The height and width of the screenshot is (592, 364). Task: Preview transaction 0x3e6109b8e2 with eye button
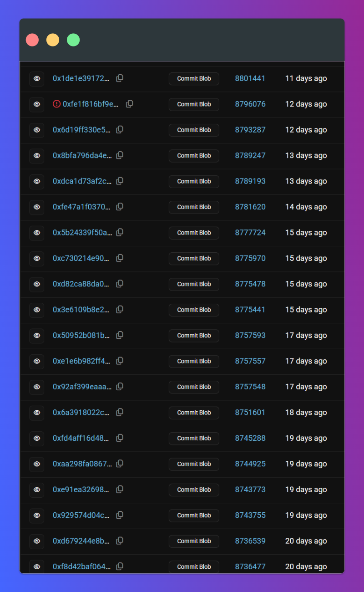click(37, 310)
